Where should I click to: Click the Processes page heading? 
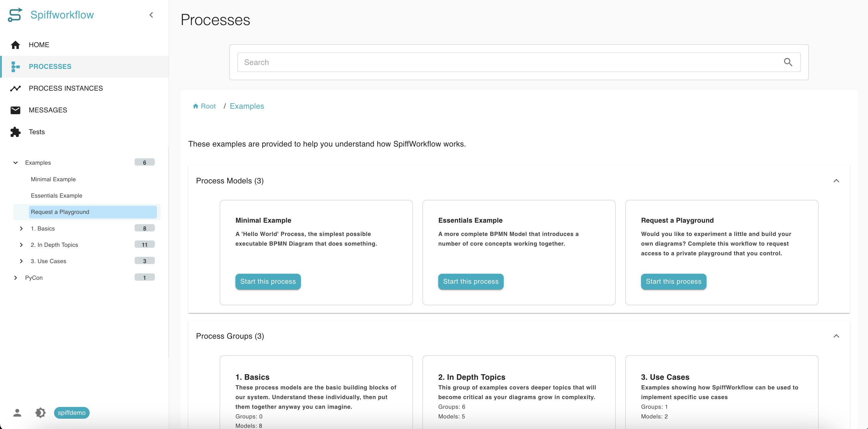click(215, 20)
